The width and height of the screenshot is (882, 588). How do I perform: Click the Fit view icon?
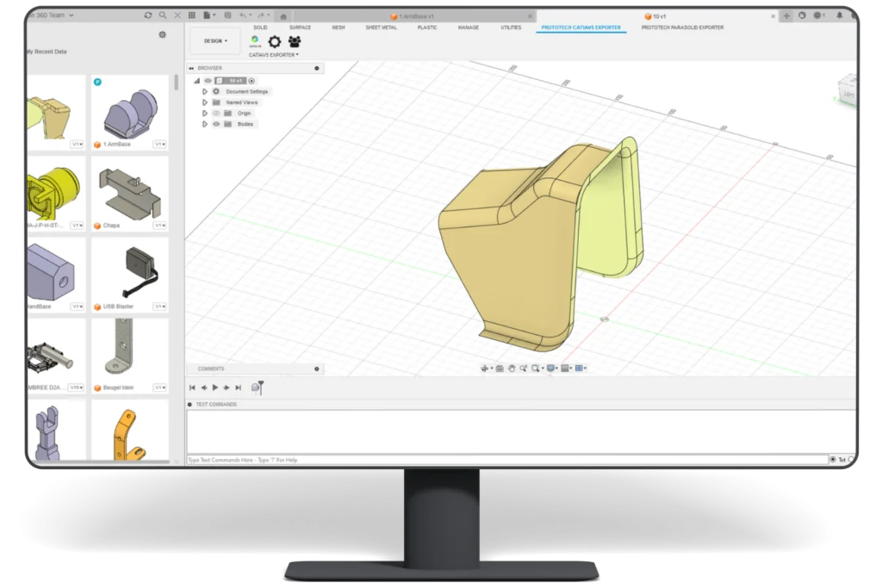coord(537,368)
